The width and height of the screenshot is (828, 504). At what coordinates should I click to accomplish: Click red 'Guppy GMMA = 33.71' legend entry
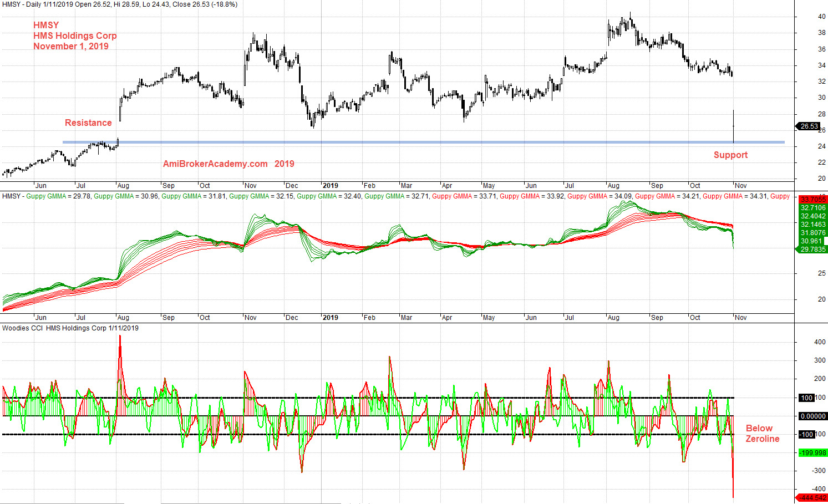coord(464,196)
